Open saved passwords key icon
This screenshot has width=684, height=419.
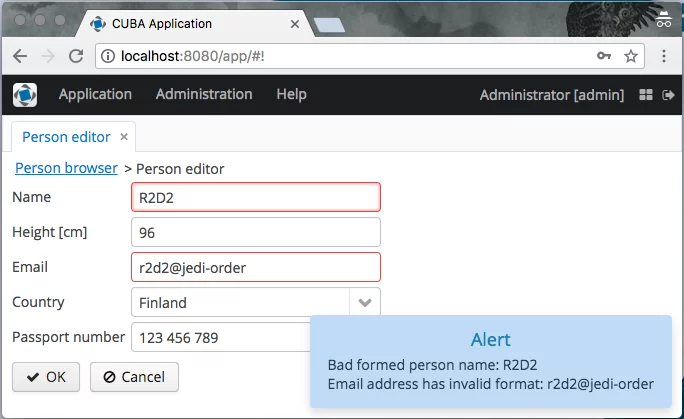tap(604, 56)
